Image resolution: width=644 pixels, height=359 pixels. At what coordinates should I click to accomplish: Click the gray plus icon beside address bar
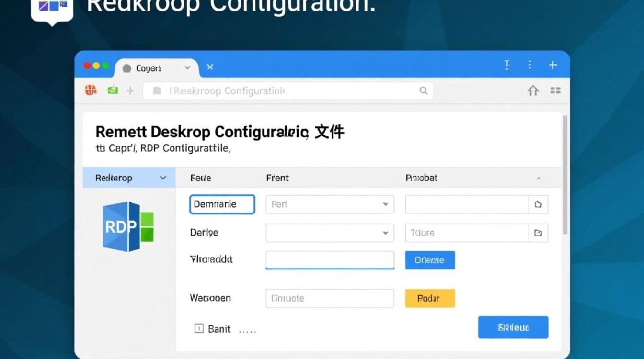[130, 90]
